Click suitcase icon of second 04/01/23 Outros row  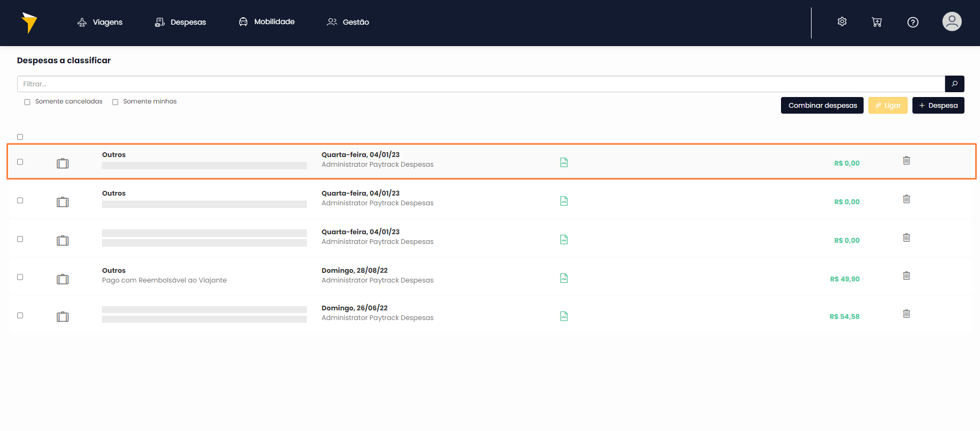(63, 202)
